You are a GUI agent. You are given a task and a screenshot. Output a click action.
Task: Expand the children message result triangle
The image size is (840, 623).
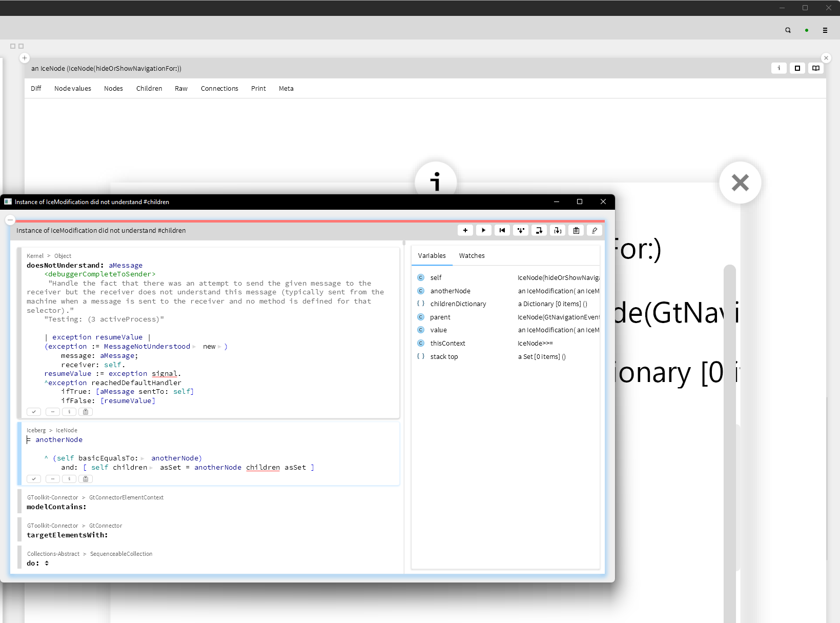[x=152, y=467]
